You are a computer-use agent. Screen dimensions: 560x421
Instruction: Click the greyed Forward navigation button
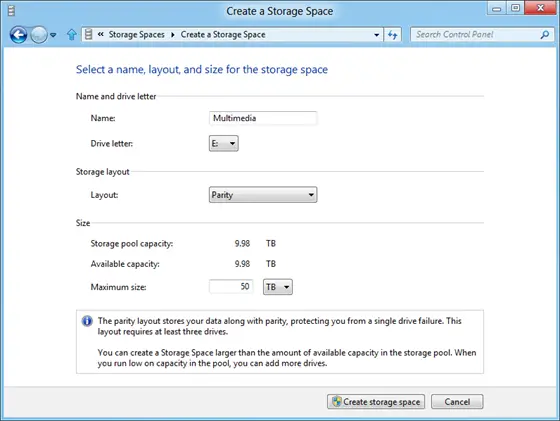[39, 35]
